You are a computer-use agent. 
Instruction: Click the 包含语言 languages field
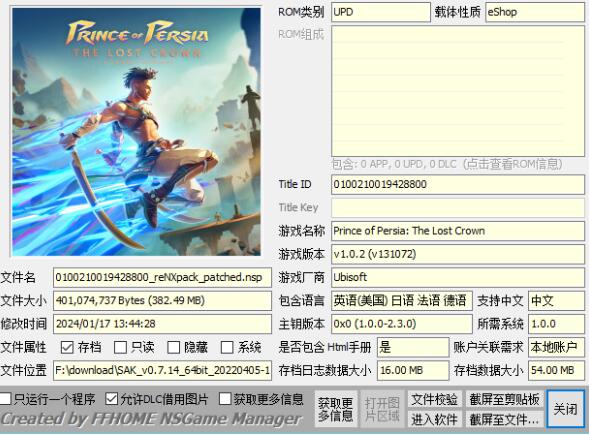coord(402,301)
